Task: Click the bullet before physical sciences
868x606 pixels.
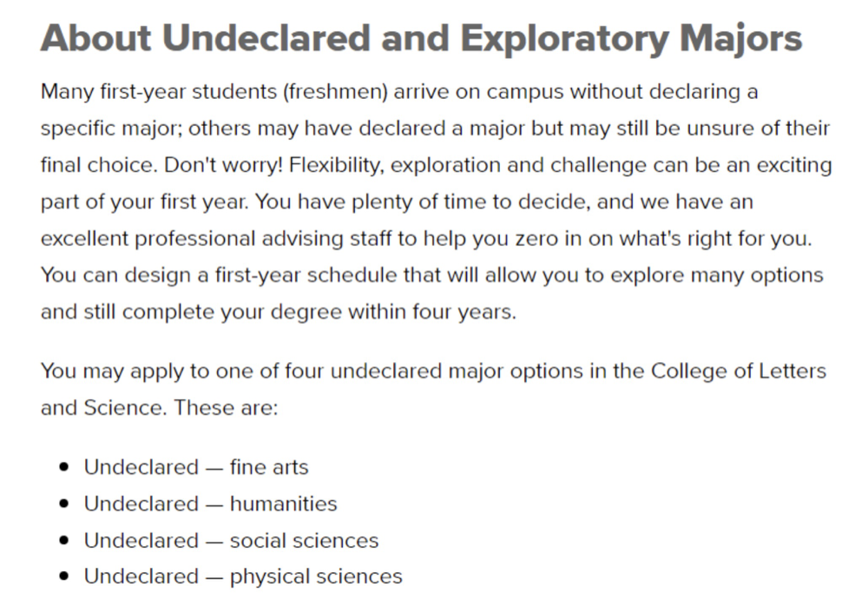Action: 64,576
